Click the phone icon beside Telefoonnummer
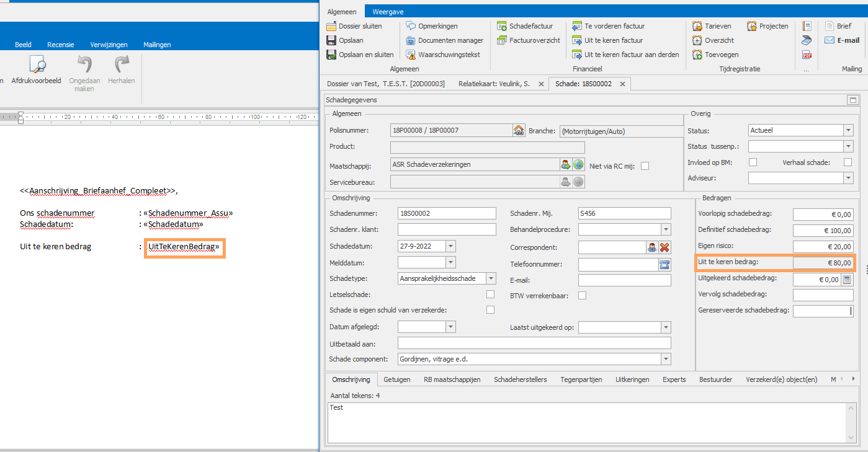The width and height of the screenshot is (868, 452). [664, 265]
